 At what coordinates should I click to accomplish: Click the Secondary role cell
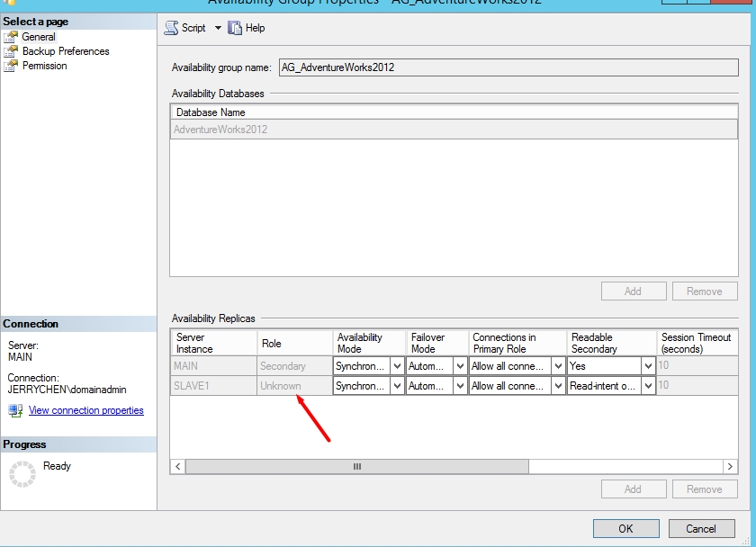294,366
